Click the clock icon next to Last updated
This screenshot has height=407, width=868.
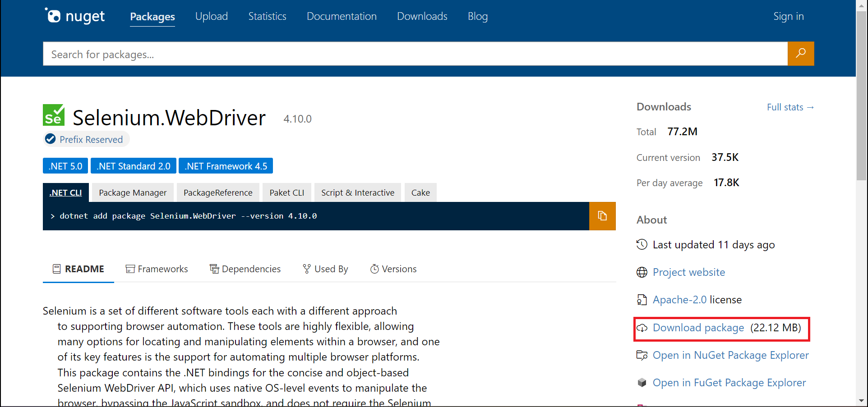click(x=642, y=245)
